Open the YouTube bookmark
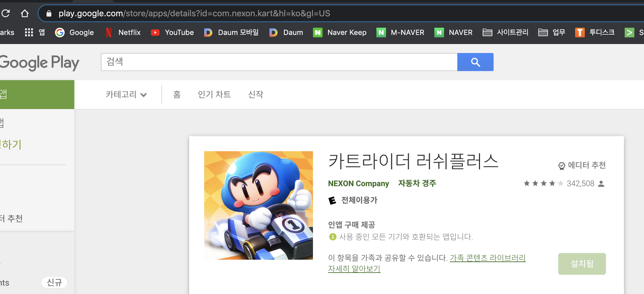Screen dimensions: 644x294 (172, 32)
